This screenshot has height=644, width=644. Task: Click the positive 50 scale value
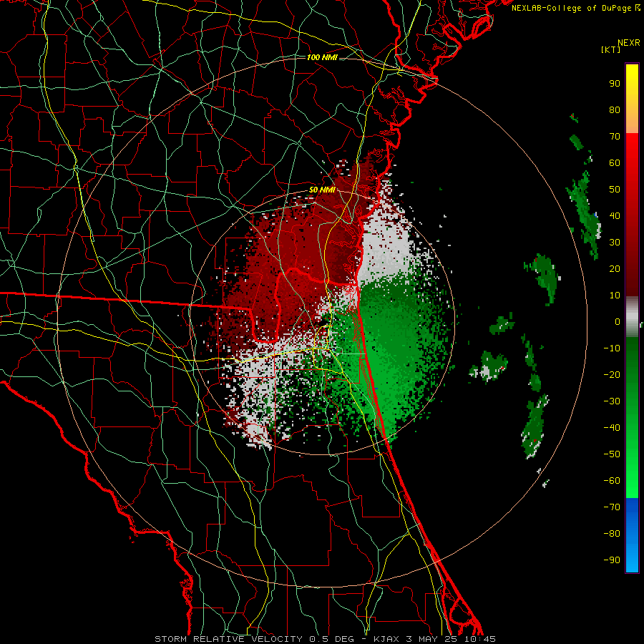click(x=615, y=190)
